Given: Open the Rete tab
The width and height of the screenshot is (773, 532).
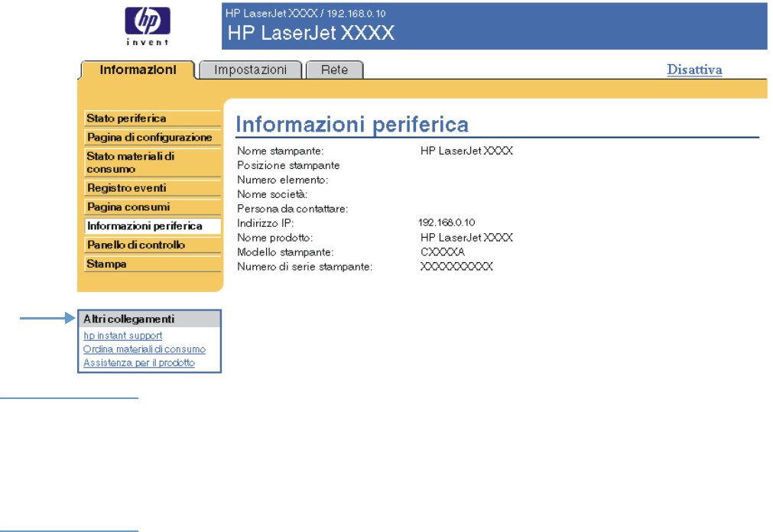Looking at the screenshot, I should tap(334, 70).
